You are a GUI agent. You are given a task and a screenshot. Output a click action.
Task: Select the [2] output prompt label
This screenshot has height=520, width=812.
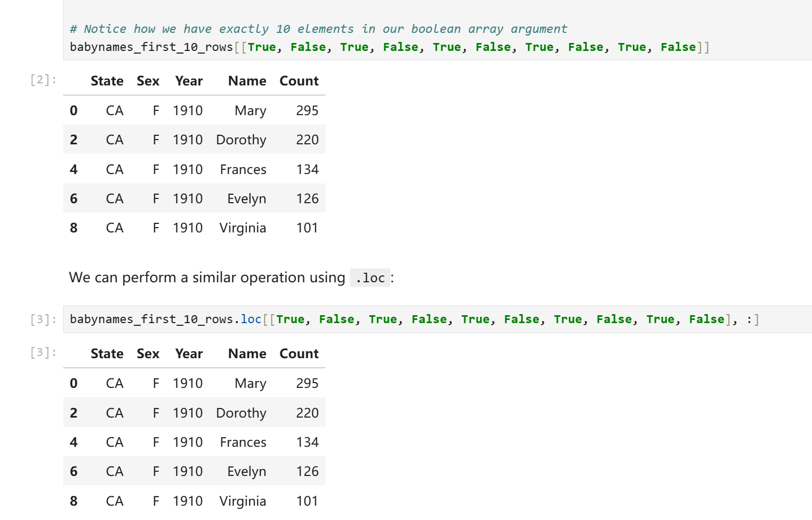pos(43,80)
